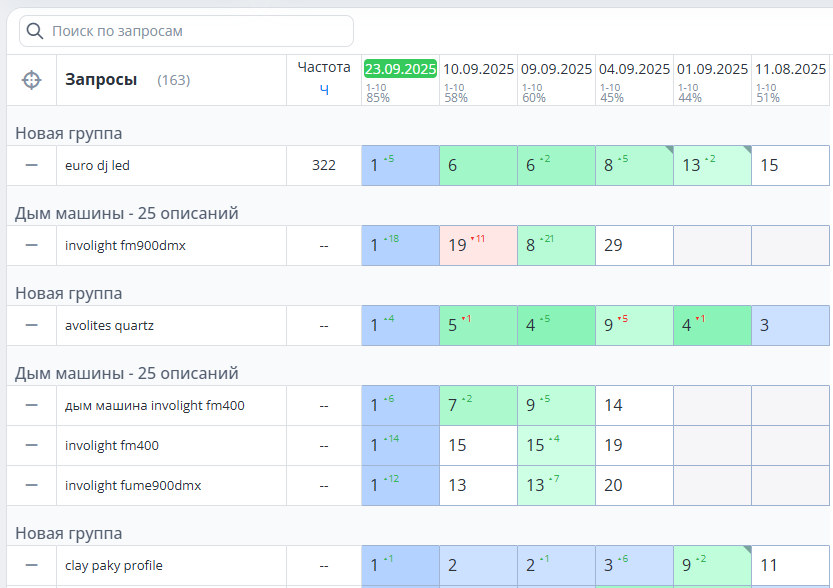Select the 11.08.2025 date column header
The image size is (833, 588).
(790, 69)
